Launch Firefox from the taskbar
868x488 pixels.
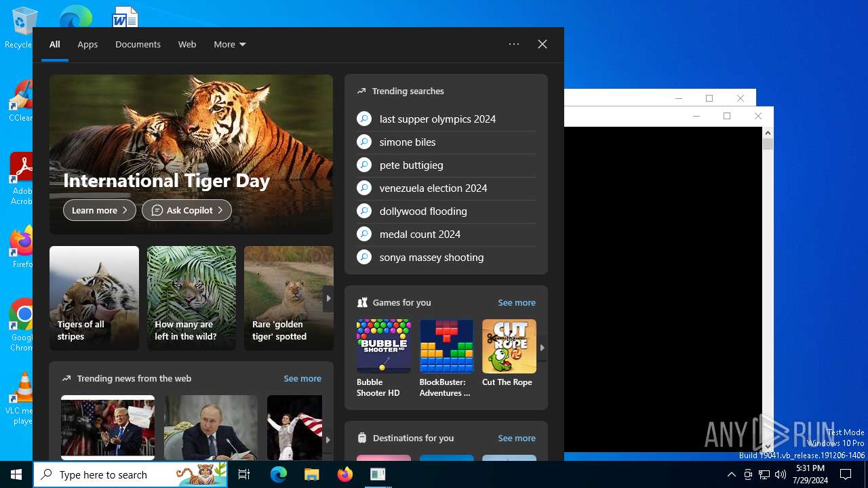tap(344, 474)
